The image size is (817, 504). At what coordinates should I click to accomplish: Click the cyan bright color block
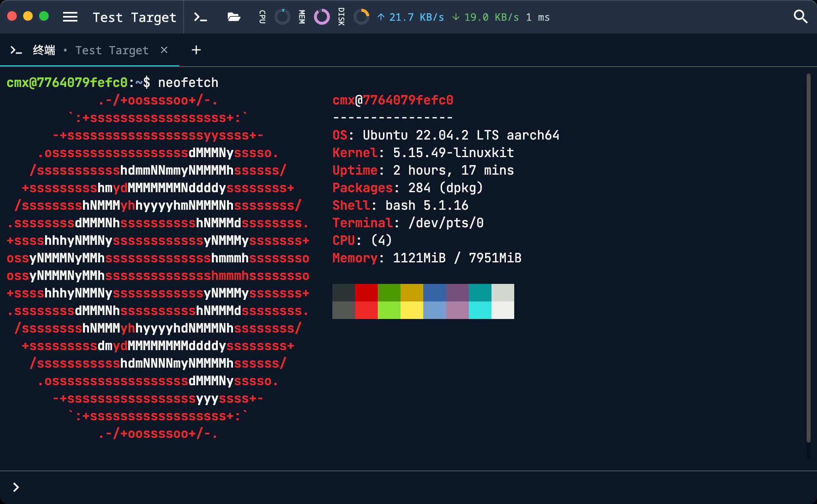480,310
